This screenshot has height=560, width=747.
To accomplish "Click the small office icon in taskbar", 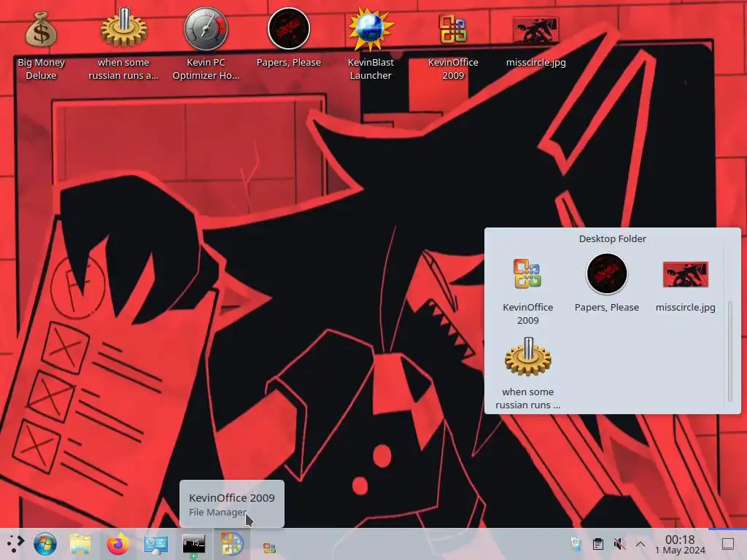I will (x=269, y=548).
